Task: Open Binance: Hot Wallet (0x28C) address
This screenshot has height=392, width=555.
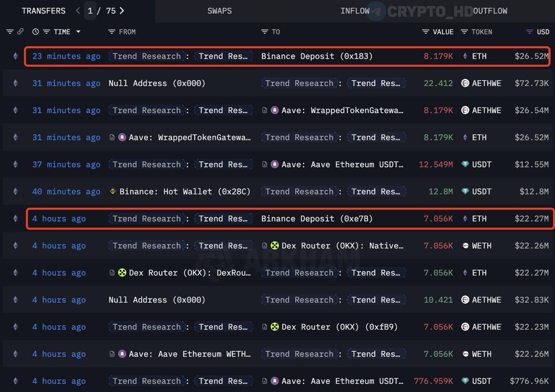Action: point(185,191)
